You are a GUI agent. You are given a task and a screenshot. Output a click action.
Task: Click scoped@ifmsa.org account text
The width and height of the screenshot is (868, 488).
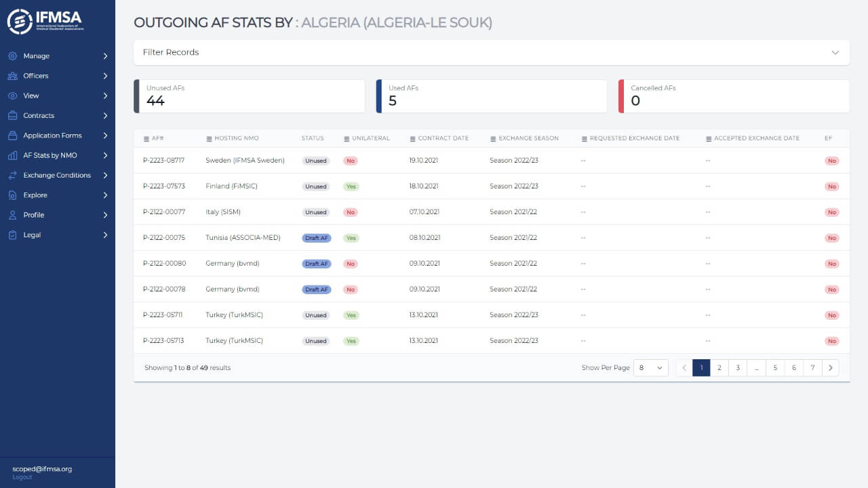42,469
